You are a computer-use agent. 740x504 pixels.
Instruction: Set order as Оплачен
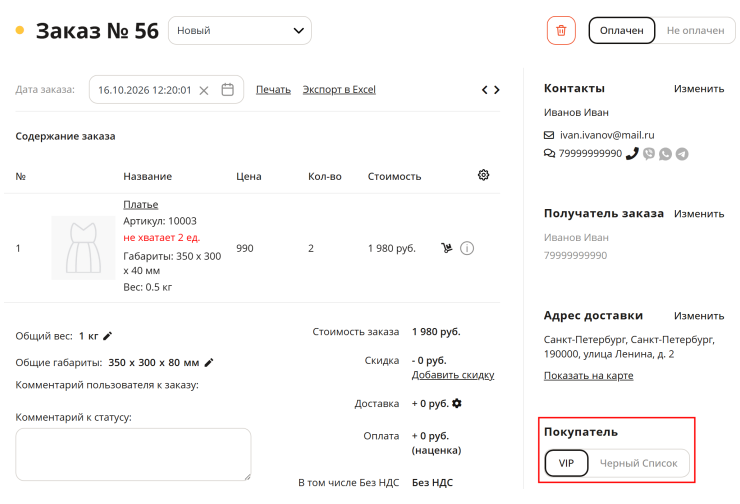point(622,31)
